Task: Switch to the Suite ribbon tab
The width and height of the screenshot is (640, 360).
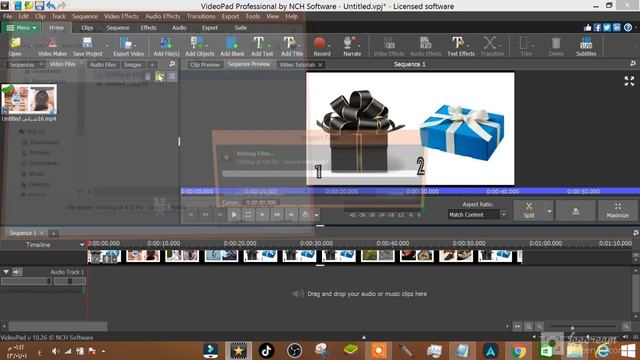Action: click(x=240, y=28)
